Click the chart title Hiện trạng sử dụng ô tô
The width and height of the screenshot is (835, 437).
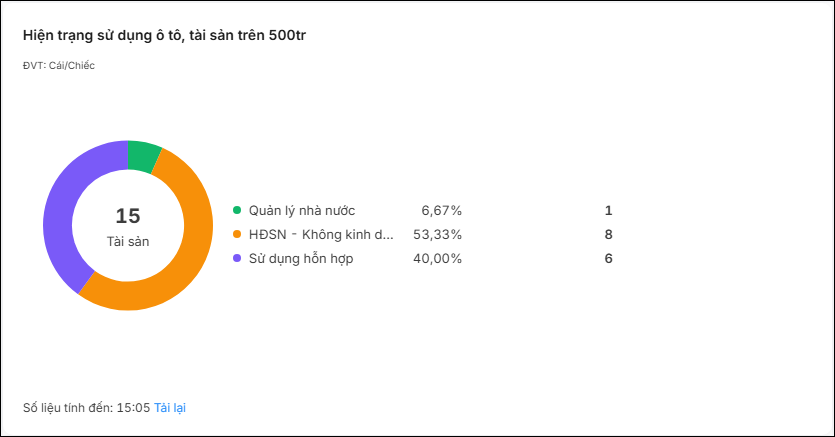click(x=164, y=36)
